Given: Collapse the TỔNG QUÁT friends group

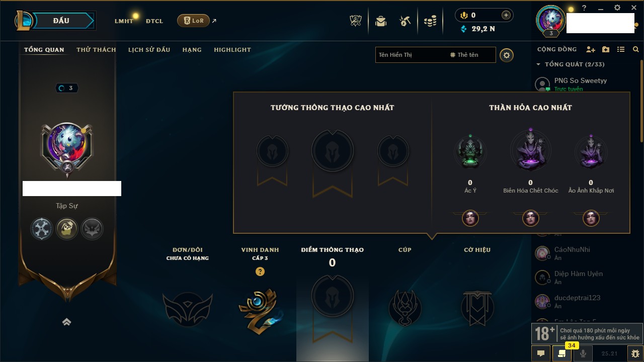Looking at the screenshot, I should [x=538, y=64].
